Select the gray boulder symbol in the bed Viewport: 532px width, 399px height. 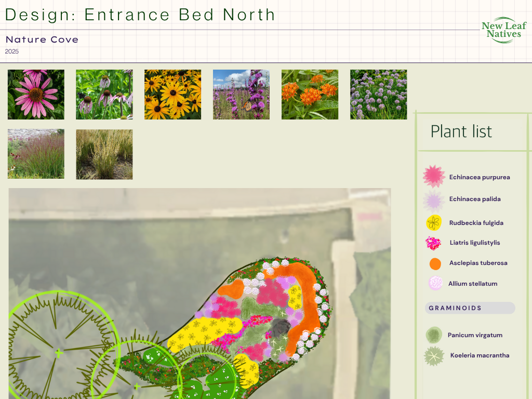(281, 327)
